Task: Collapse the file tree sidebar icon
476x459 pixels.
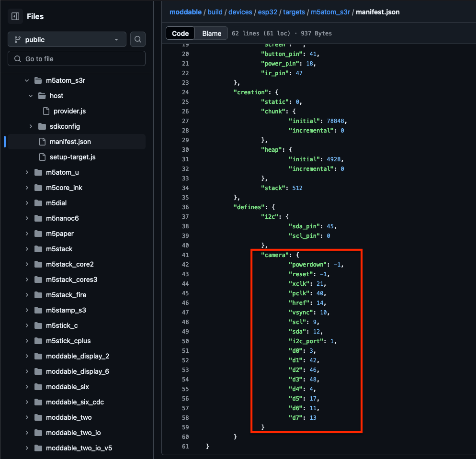Action: tap(15, 16)
